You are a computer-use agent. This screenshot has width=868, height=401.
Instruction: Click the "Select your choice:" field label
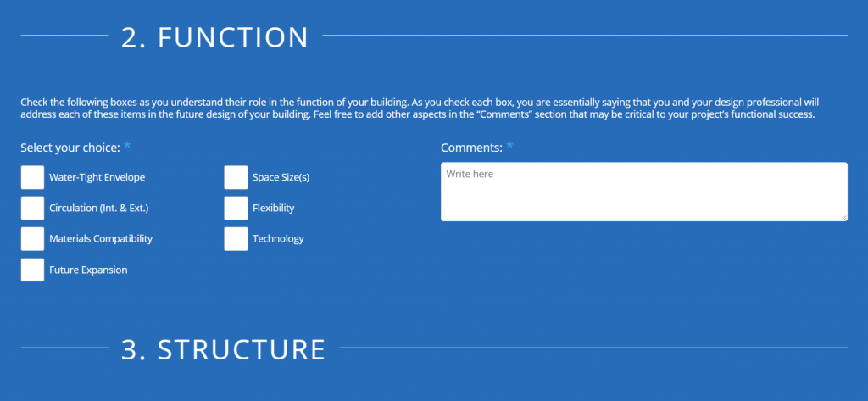(70, 148)
